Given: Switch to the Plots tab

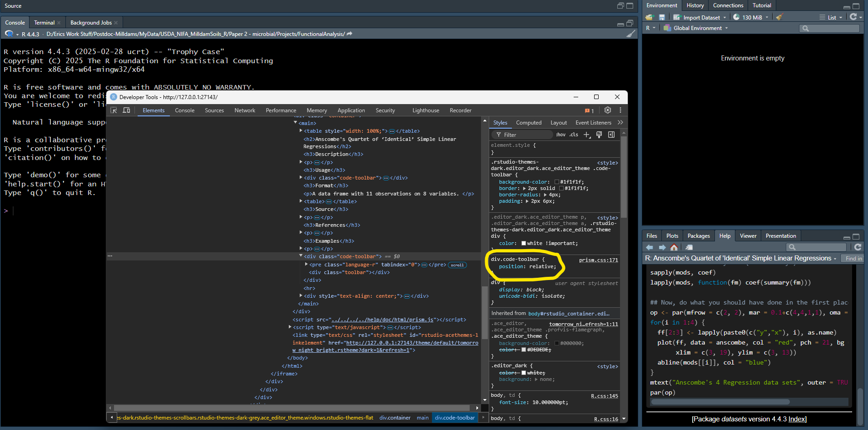Looking at the screenshot, I should 672,236.
